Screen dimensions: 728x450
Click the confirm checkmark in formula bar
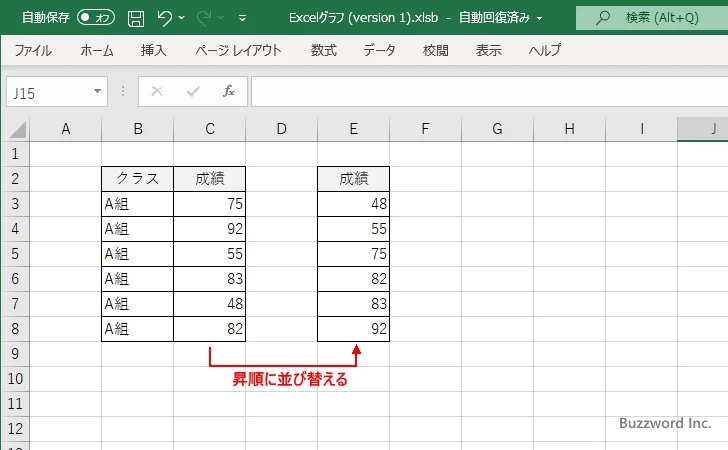(x=193, y=91)
